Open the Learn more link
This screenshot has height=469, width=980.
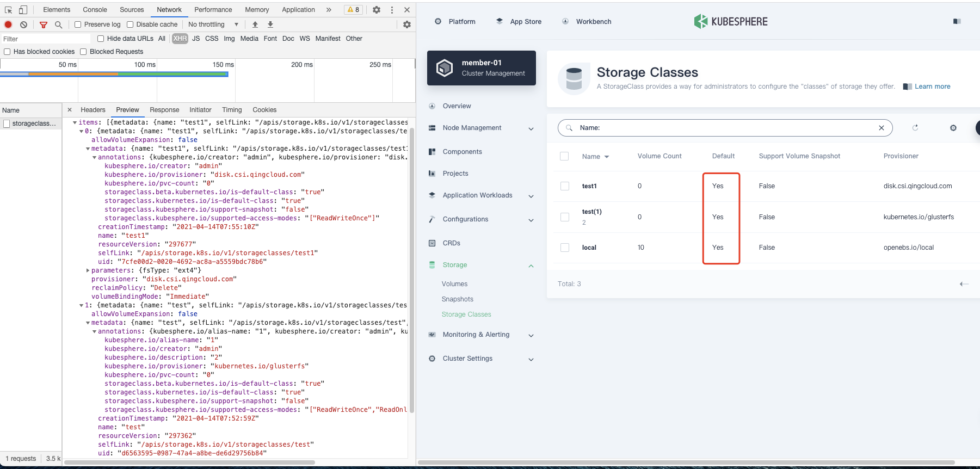(932, 87)
